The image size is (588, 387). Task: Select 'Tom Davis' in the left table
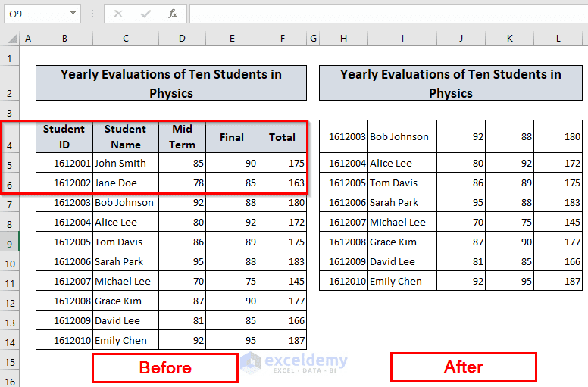click(126, 242)
